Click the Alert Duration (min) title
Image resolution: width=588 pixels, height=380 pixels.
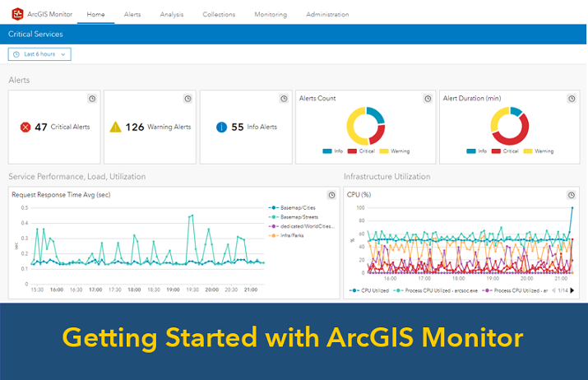472,98
